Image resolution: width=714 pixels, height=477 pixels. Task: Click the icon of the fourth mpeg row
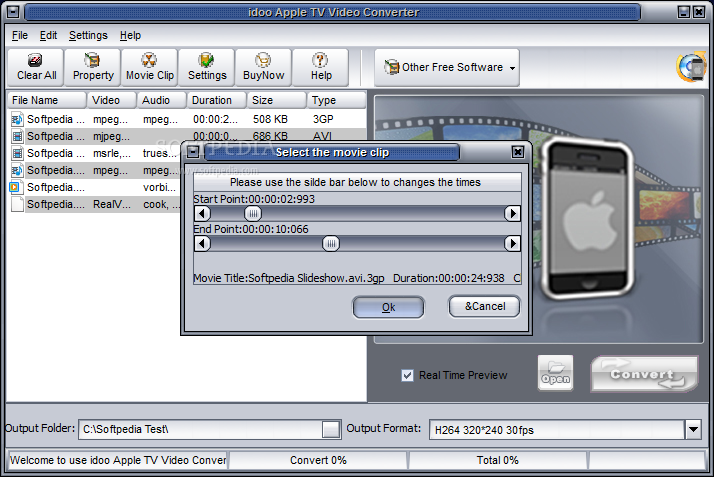[x=17, y=170]
